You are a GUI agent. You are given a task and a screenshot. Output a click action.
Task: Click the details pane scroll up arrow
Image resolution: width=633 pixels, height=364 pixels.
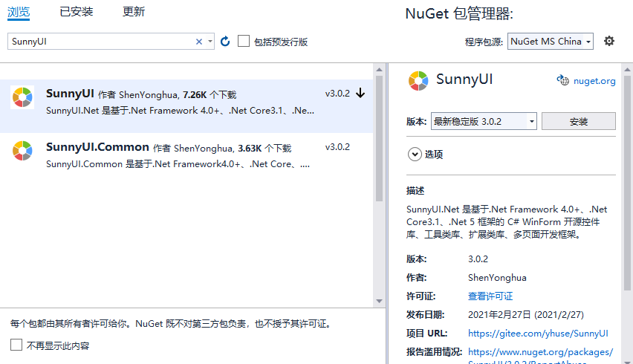point(627,69)
